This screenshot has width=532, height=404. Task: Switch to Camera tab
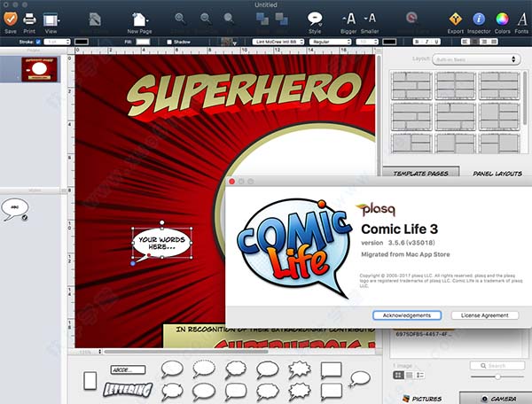(x=496, y=398)
